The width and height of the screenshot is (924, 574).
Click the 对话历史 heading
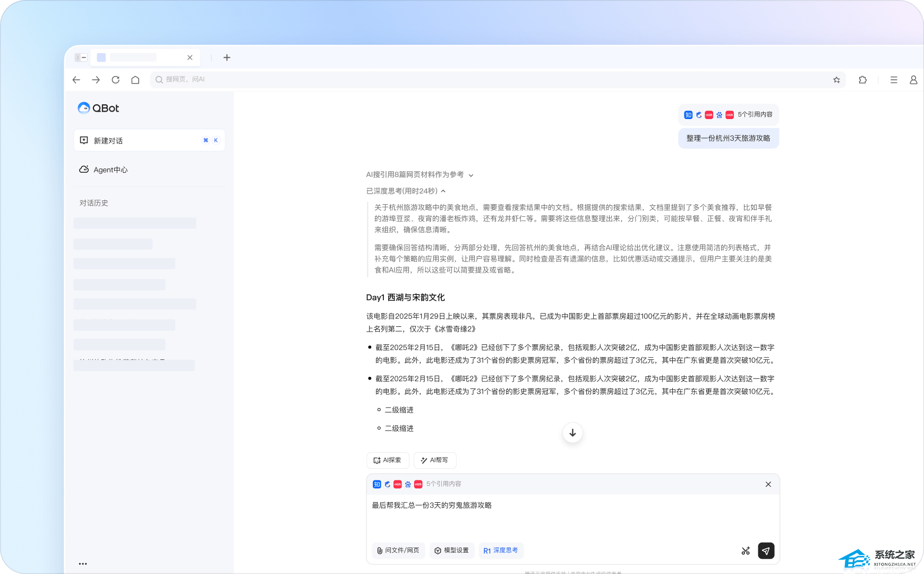coord(94,203)
